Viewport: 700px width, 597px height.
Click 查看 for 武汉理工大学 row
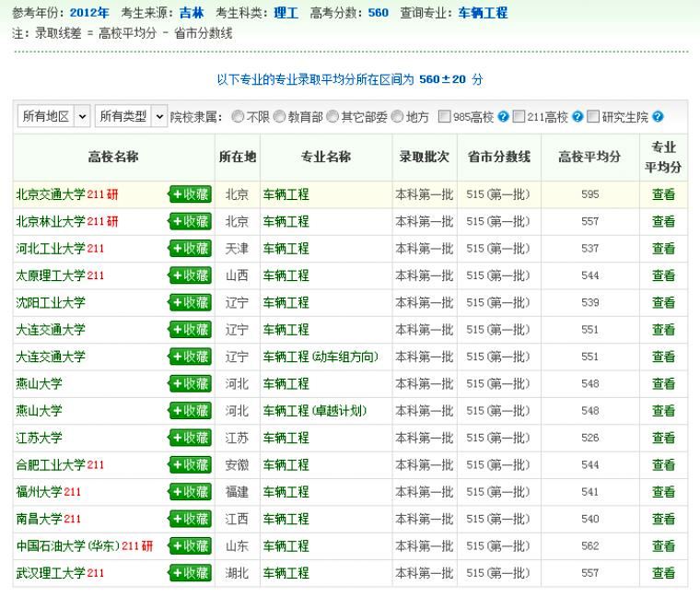663,573
